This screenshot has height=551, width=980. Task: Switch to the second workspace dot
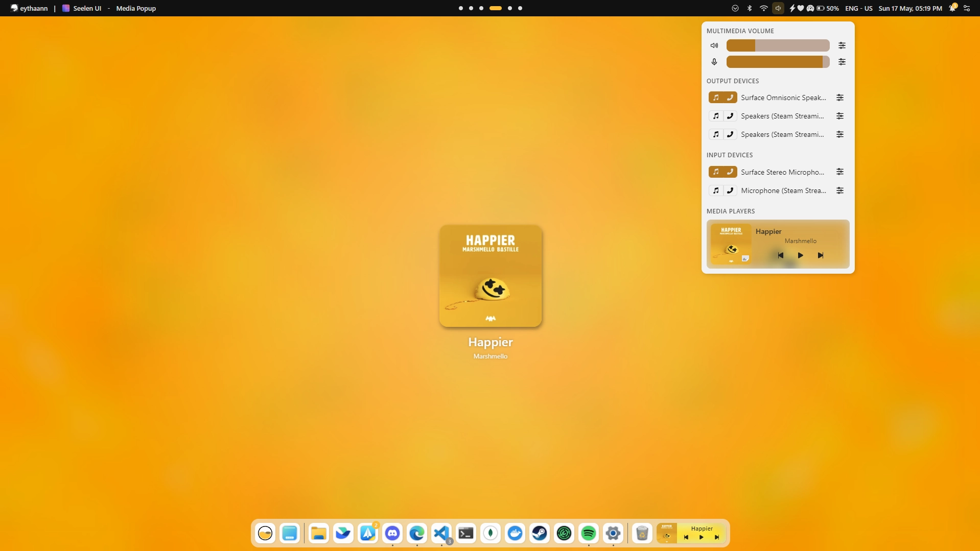point(471,8)
